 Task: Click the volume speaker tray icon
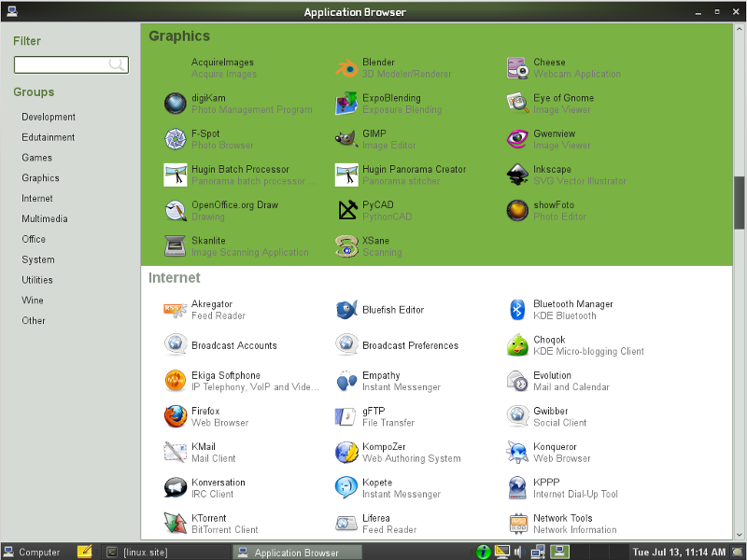point(518,552)
